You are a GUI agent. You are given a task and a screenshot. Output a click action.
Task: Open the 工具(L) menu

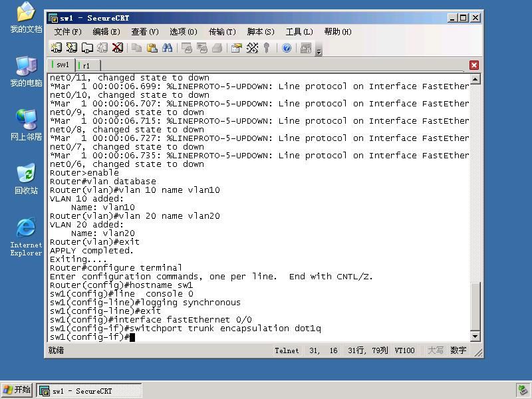coord(299,32)
